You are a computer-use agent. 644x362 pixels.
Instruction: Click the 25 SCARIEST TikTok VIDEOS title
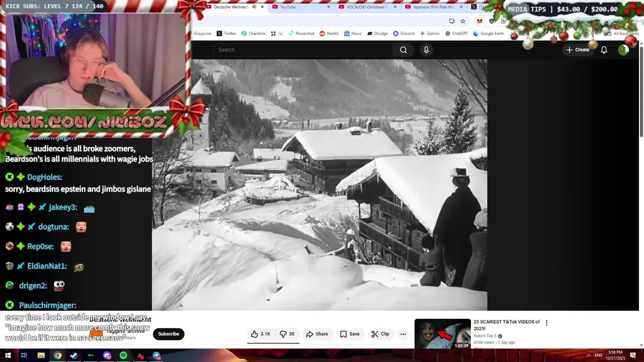coord(507,325)
